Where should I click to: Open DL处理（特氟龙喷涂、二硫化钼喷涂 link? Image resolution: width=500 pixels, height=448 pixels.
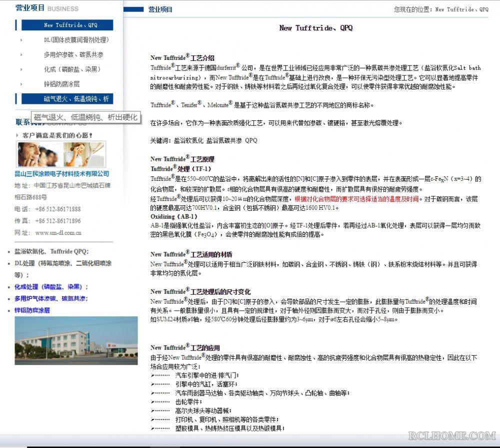click(63, 263)
